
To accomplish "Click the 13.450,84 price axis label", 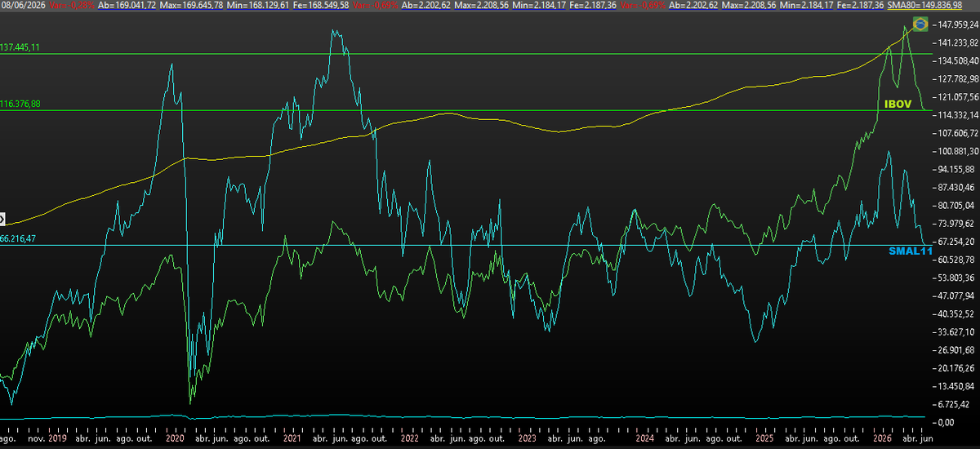I will pyautogui.click(x=956, y=385).
